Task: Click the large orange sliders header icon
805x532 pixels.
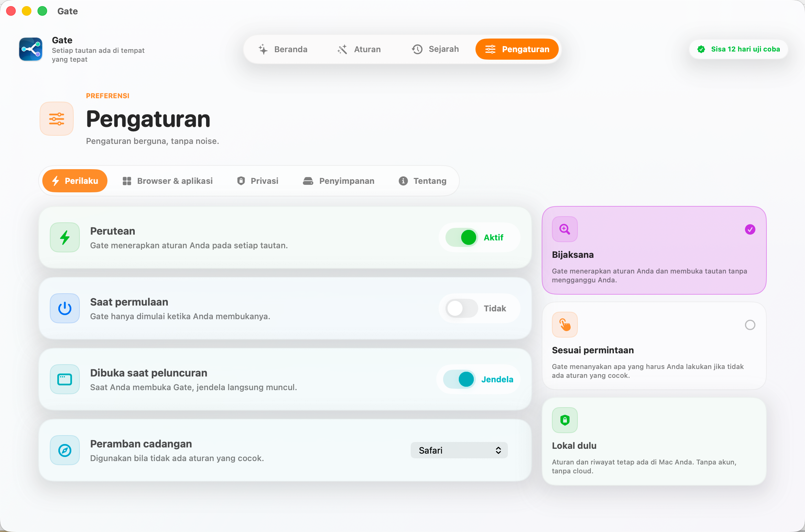Action: (x=57, y=119)
